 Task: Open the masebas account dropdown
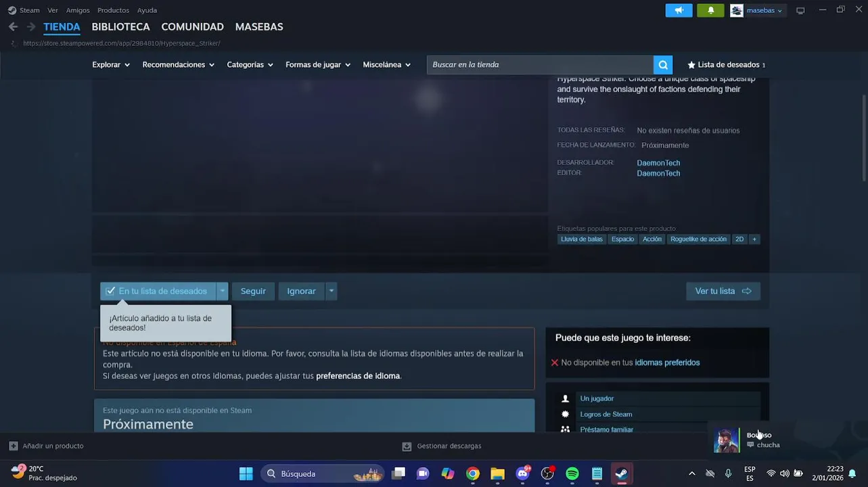click(x=764, y=10)
